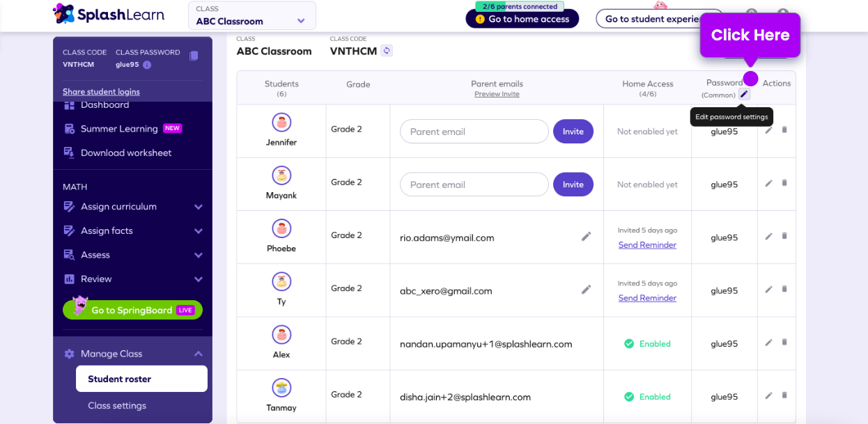Click Mayank's parent email field
The height and width of the screenshot is (424, 868).
tap(474, 184)
